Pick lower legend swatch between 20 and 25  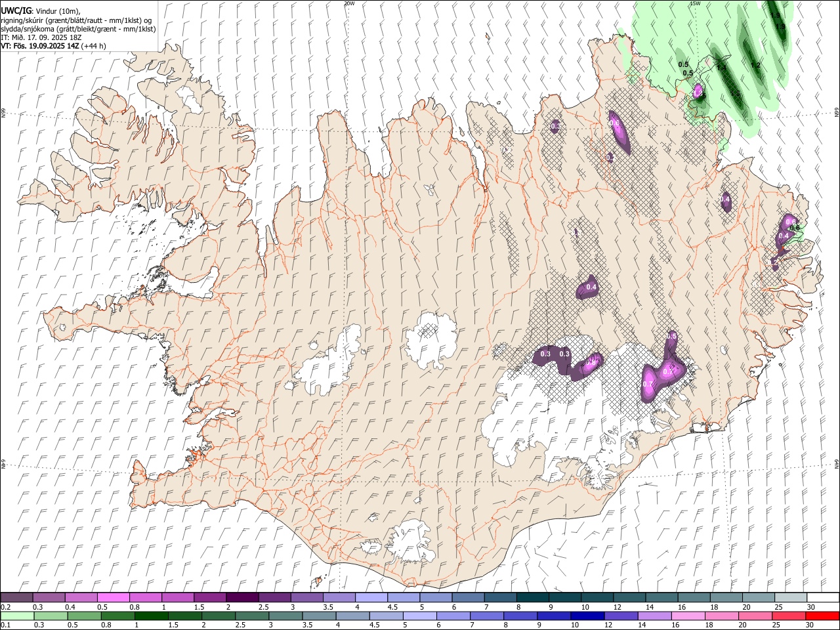755,616
